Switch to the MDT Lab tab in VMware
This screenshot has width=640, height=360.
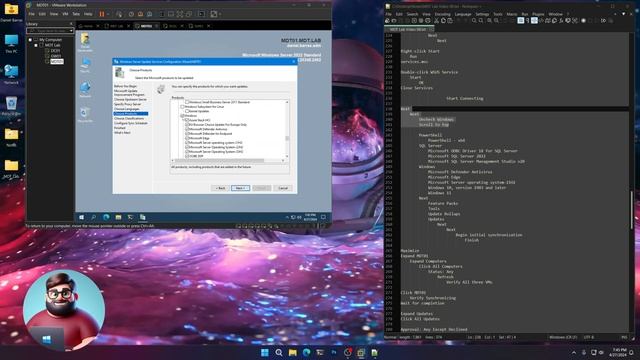point(116,26)
